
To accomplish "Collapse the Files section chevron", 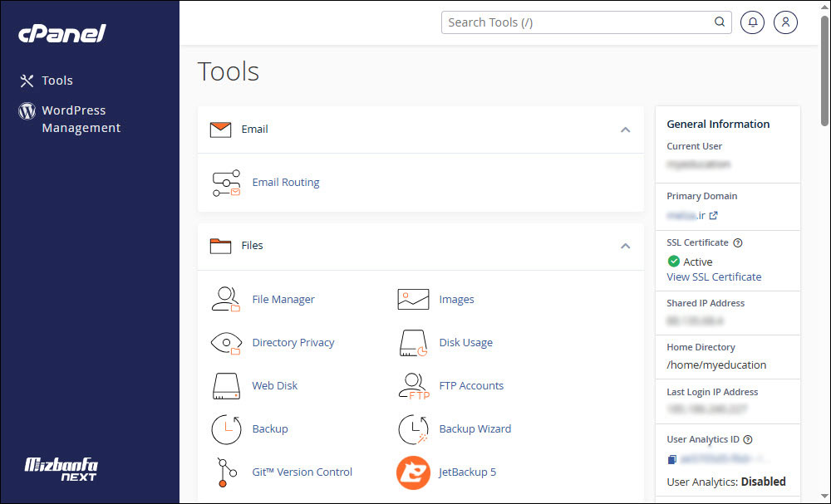I will click(625, 246).
